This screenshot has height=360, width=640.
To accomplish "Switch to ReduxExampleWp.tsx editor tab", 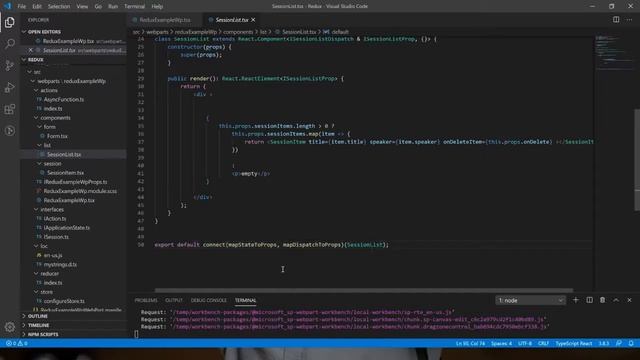I will (164, 20).
